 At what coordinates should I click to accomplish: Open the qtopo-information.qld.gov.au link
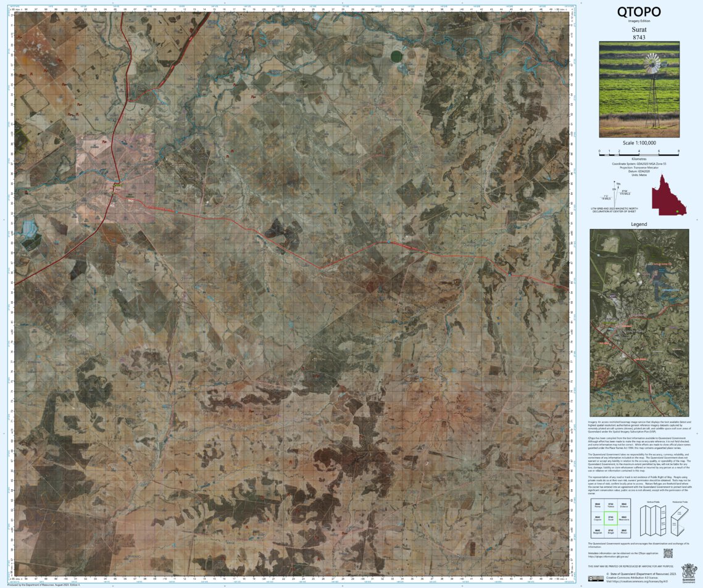click(x=609, y=557)
